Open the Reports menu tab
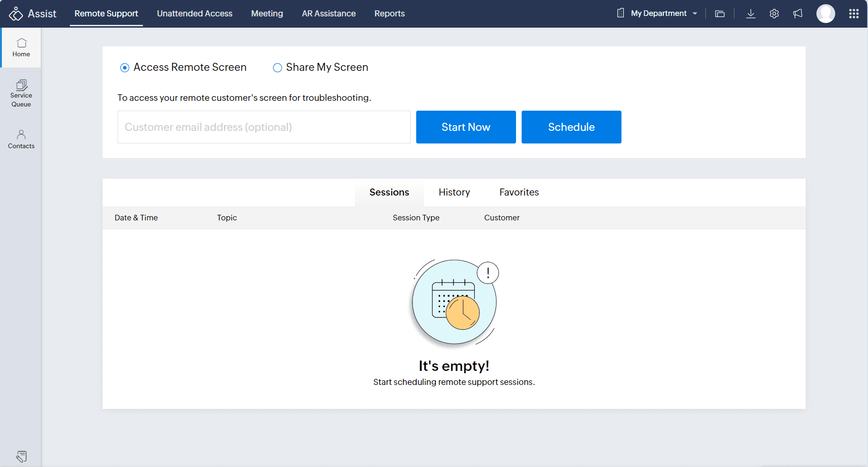 click(x=389, y=14)
